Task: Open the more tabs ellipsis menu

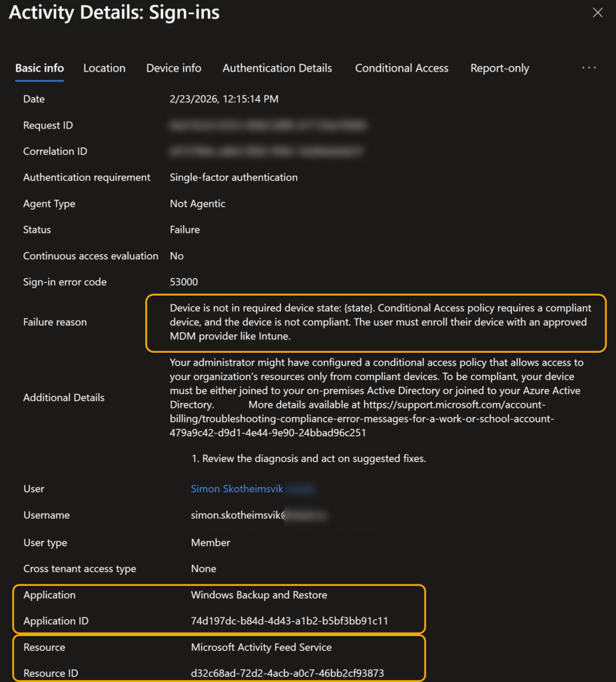Action: click(x=589, y=68)
